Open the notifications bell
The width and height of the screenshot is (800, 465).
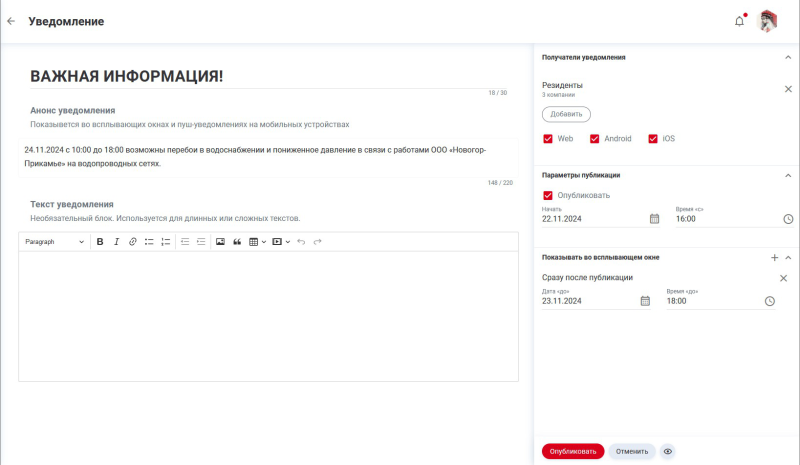coord(739,21)
